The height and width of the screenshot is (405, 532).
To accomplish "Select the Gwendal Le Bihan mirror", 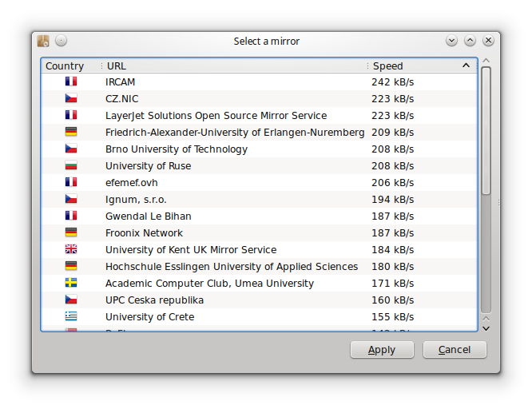I will point(260,216).
